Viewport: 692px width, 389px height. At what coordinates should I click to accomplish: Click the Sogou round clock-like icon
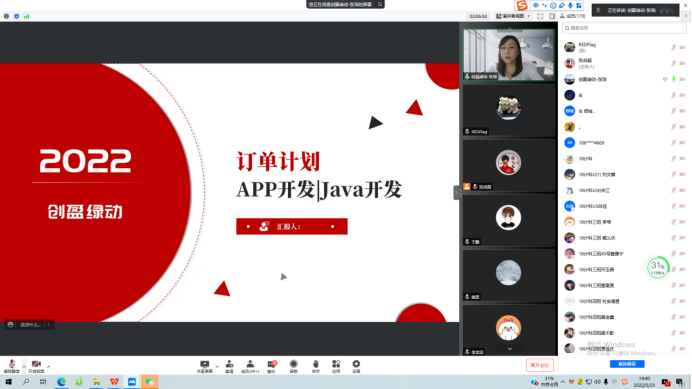pyautogui.click(x=553, y=5)
